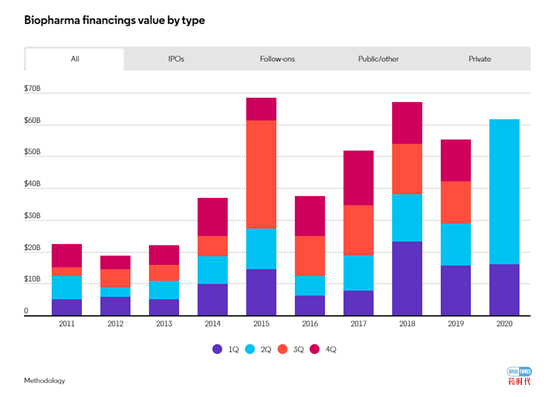This screenshot has height=397, width=554.
Task: Switch to the IPOs tab
Action: [176, 59]
